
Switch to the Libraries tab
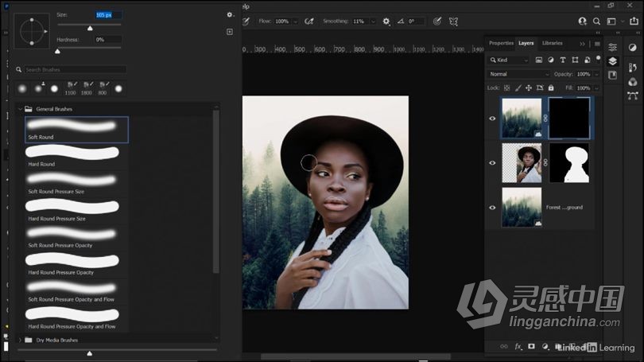(552, 43)
